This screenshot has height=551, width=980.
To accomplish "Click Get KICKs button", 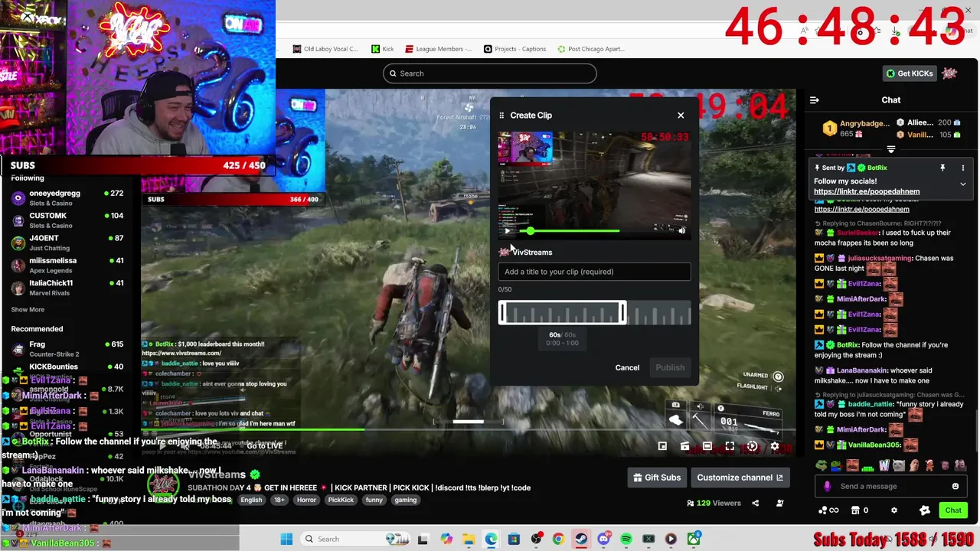I will coord(909,73).
